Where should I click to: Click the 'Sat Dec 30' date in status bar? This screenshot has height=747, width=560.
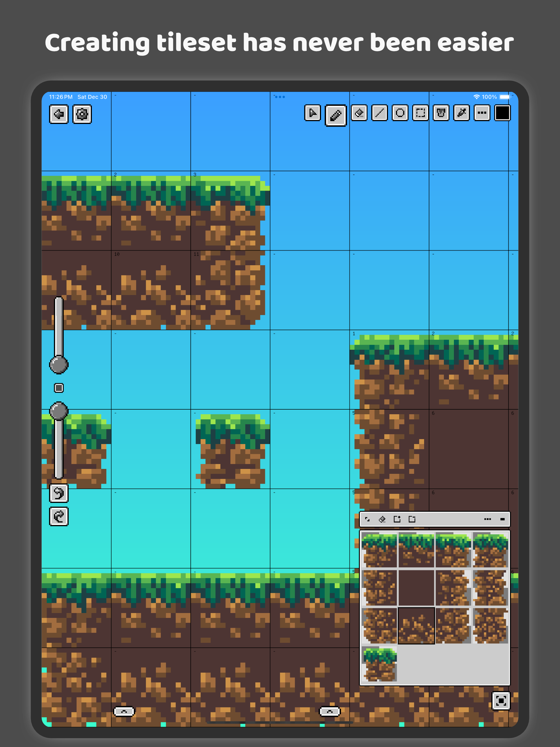pos(92,97)
